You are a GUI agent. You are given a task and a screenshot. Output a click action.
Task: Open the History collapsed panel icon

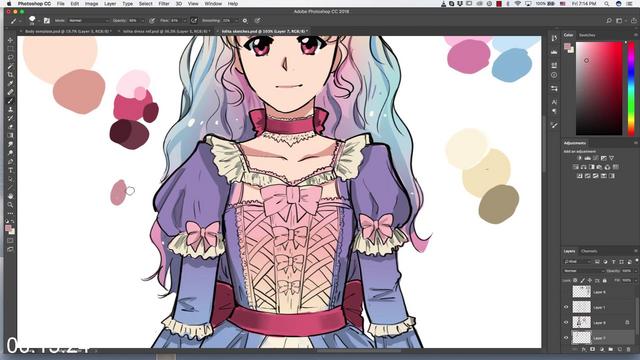554,38
